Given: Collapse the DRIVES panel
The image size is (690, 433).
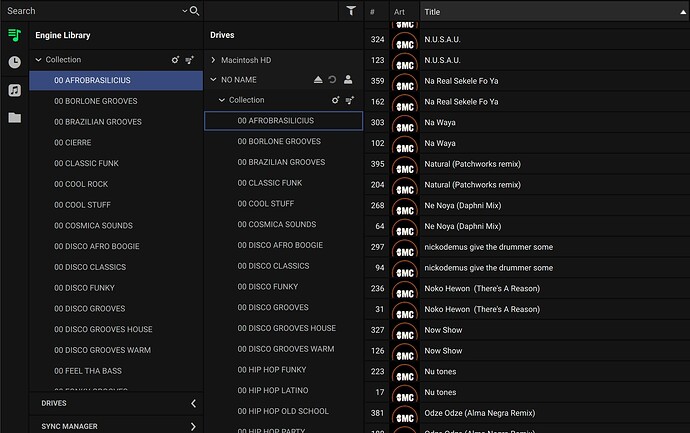Looking at the screenshot, I should click(194, 403).
